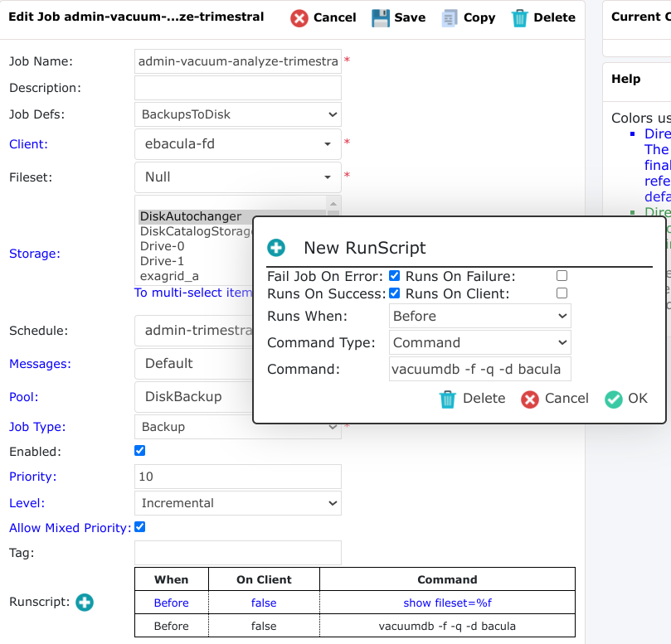Add a new Runscript with plus icon
Viewport: 671px width, 644px height.
pos(85,602)
